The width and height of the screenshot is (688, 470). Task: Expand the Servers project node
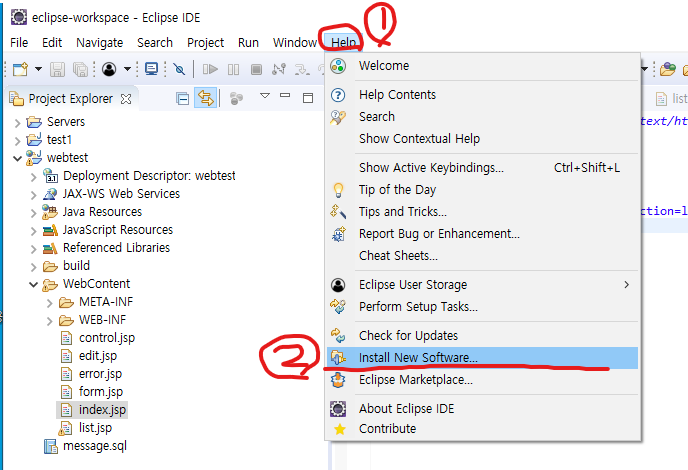pos(18,122)
